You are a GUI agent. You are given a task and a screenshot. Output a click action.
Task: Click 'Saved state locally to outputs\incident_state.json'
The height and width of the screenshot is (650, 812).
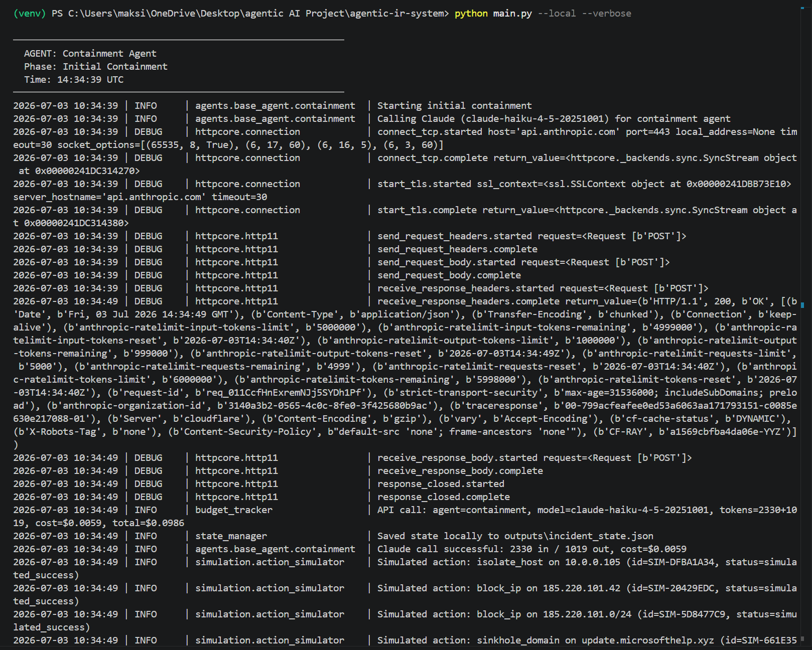pos(515,536)
